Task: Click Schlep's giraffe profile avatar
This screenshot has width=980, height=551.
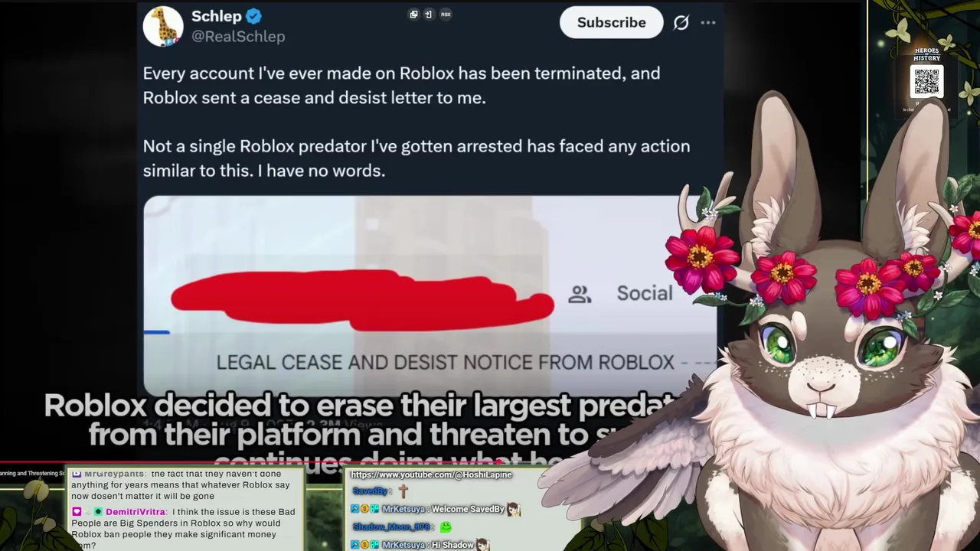Action: click(163, 25)
